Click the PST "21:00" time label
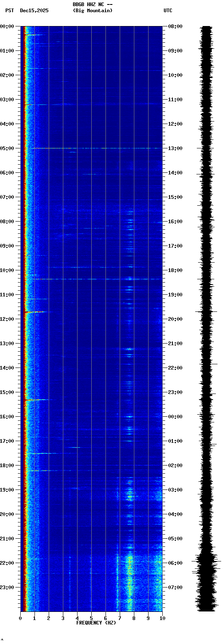Viewport: 224px width, 644px height. (7, 539)
